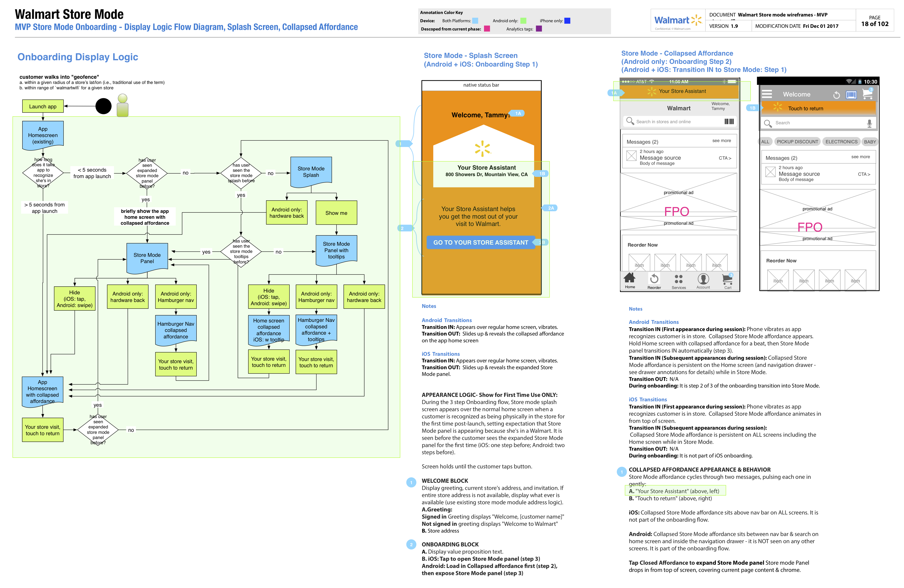Image resolution: width=904 pixels, height=588 pixels.
Task: Click CTA > in Android message row
Action: pos(864,174)
